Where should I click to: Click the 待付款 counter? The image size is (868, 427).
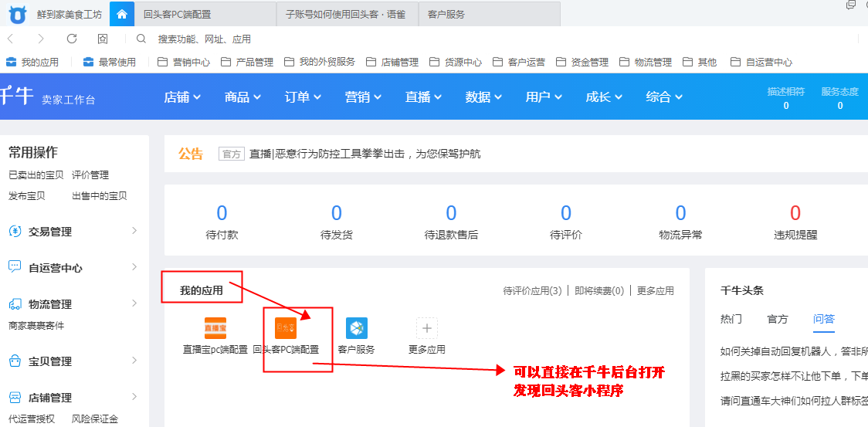point(222,222)
